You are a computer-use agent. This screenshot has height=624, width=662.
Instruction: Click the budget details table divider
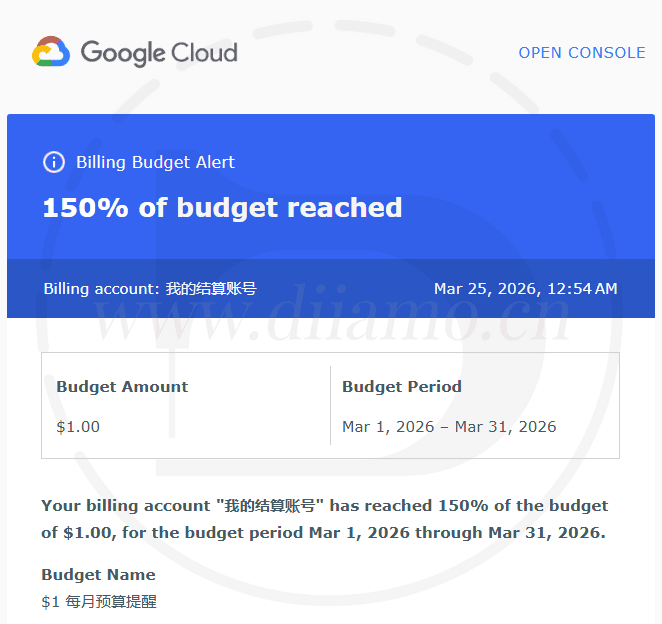point(330,405)
